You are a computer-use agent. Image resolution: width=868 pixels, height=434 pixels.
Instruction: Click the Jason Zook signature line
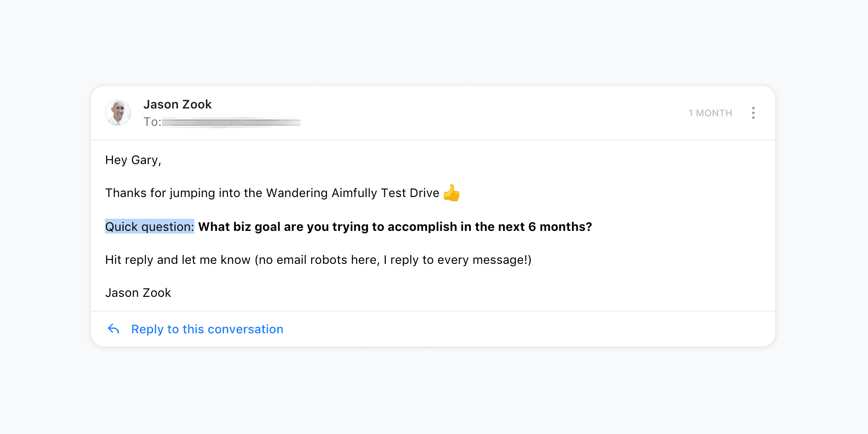point(138,293)
